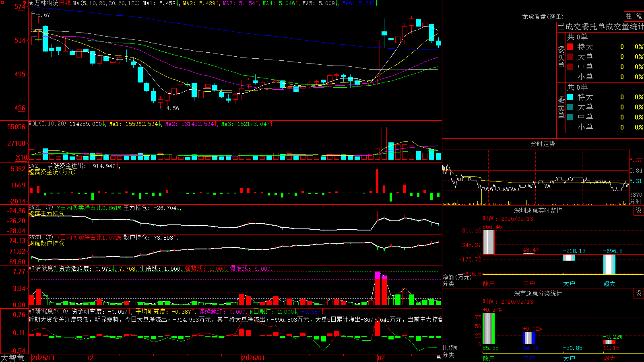Image resolution: width=644 pixels, height=362 pixels.
Task: Click the X10 multiplier box in the volume panel
Action: click(21, 157)
